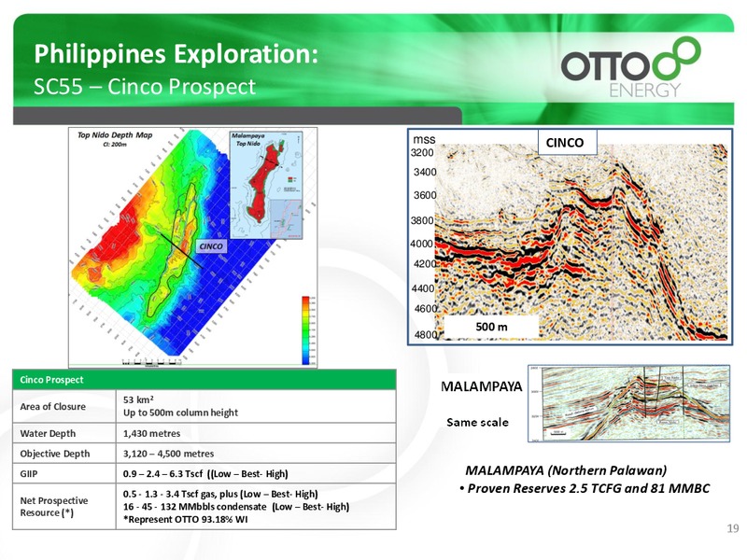Screen dimensions: 747x560
Task: Click the '1,430 metres' value
Action: pyautogui.click(x=151, y=433)
